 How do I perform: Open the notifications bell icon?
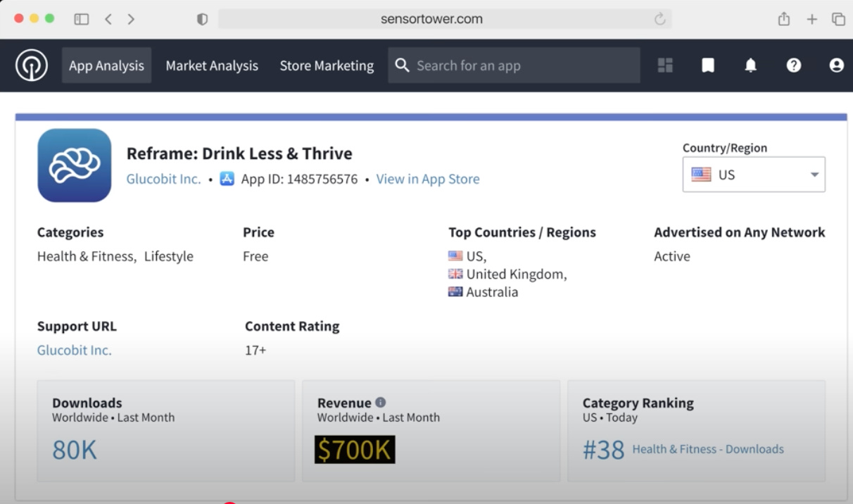tap(751, 65)
